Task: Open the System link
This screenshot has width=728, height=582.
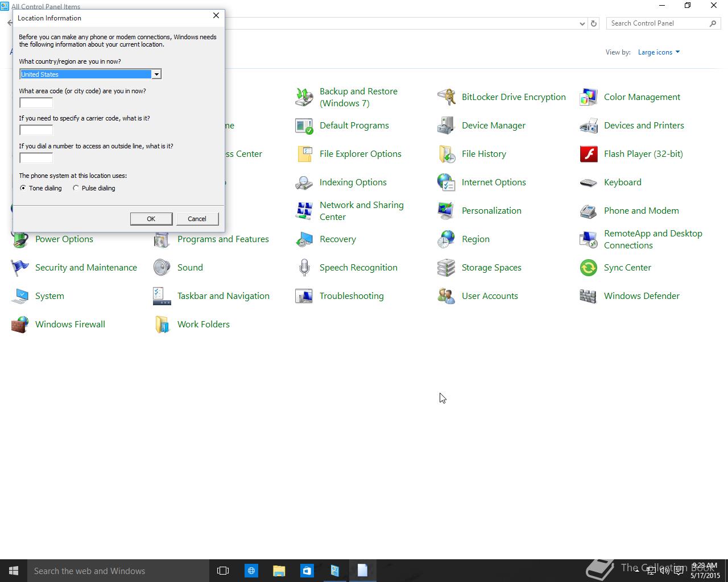Action: point(49,296)
